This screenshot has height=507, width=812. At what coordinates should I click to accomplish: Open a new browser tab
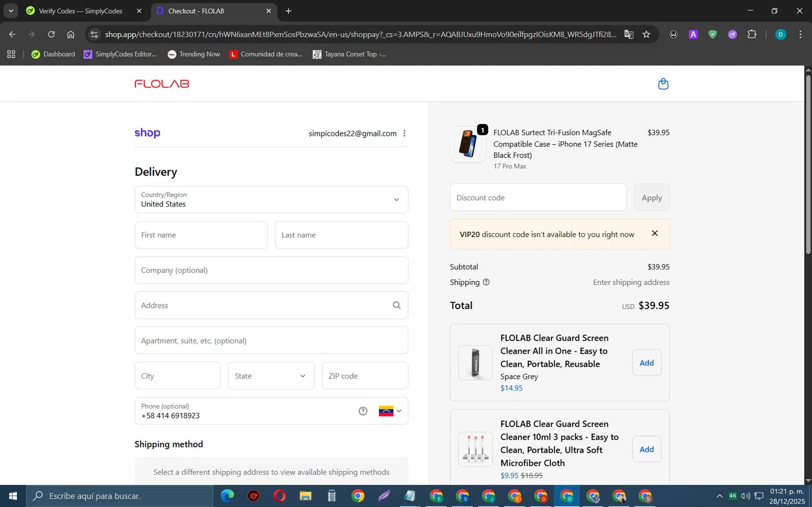point(289,11)
